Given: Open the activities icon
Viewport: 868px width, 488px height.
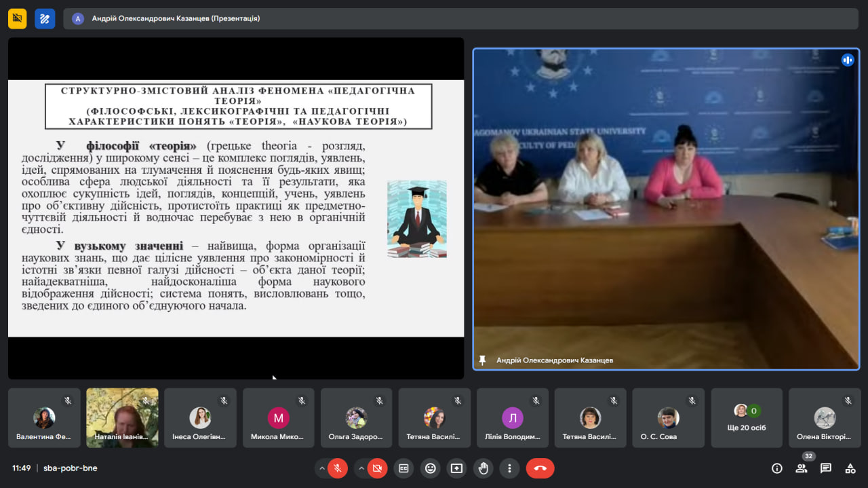Looking at the screenshot, I should pos(850,468).
